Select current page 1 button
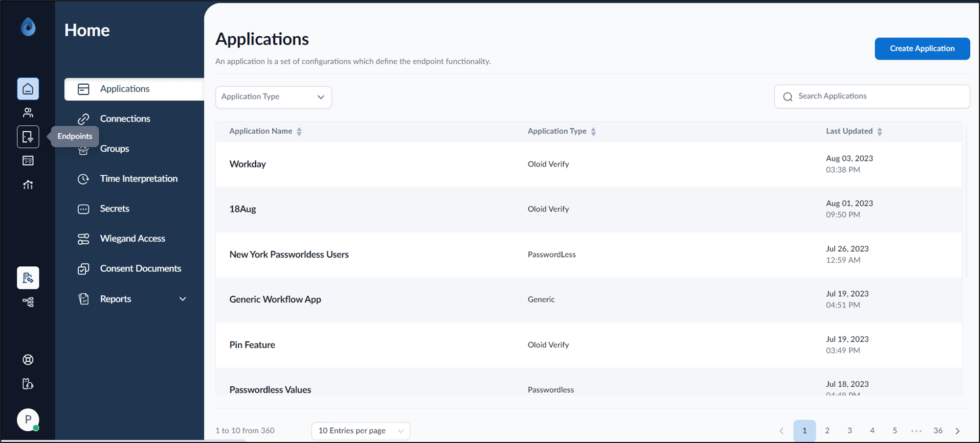980x443 pixels. pos(804,431)
